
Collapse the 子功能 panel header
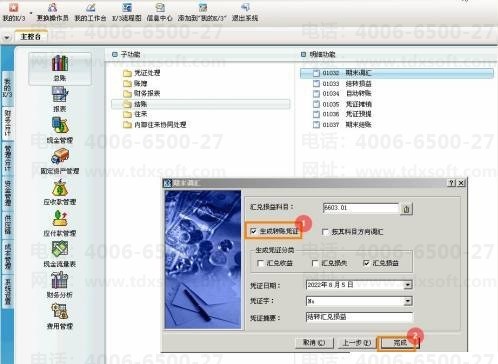115,54
